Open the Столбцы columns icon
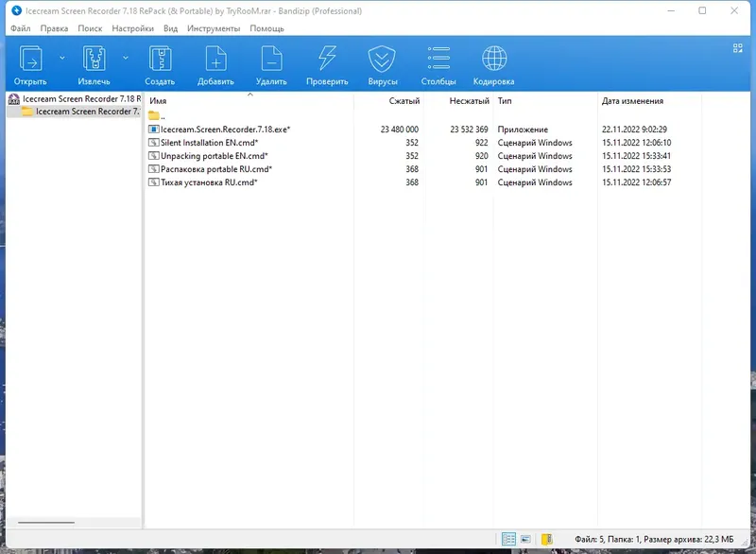Image resolution: width=756 pixels, height=554 pixels. [x=438, y=59]
